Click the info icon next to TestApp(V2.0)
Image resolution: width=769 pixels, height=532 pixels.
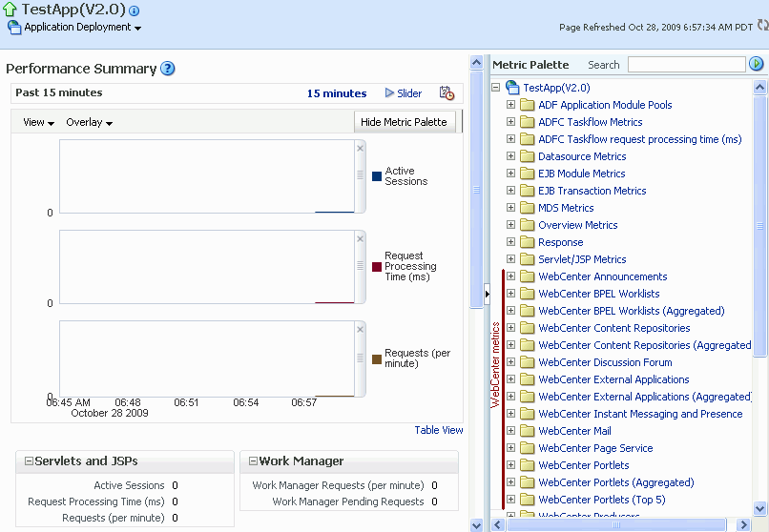click(134, 10)
